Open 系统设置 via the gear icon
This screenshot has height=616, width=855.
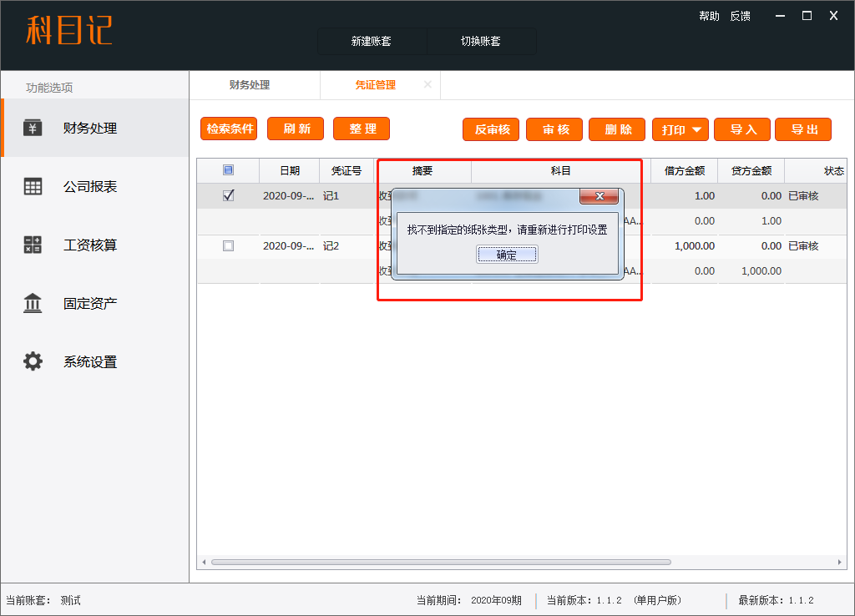[33, 361]
